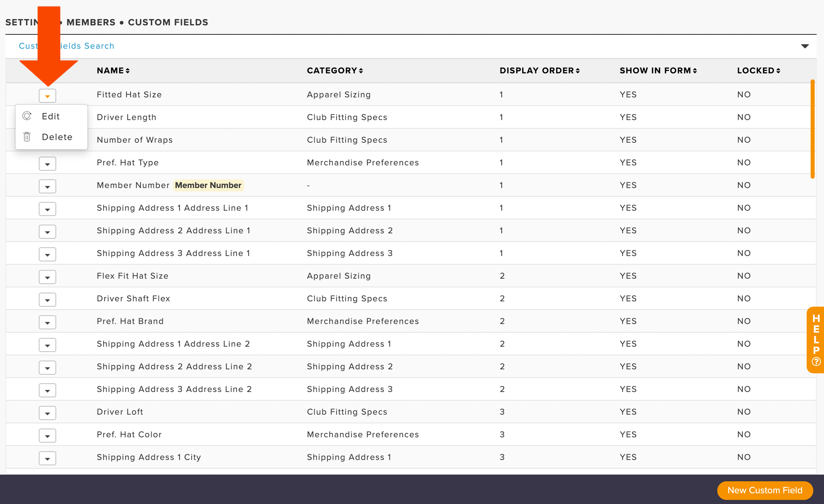This screenshot has height=504, width=824.
Task: Click Merchandise Preferences in Pref. Hat Type row
Action: pos(363,162)
